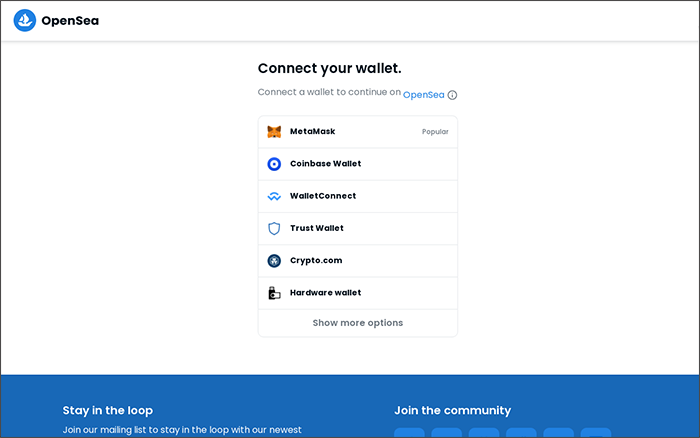Click the OpenSea ship logo icon
This screenshot has height=438, width=700.
[25, 20]
